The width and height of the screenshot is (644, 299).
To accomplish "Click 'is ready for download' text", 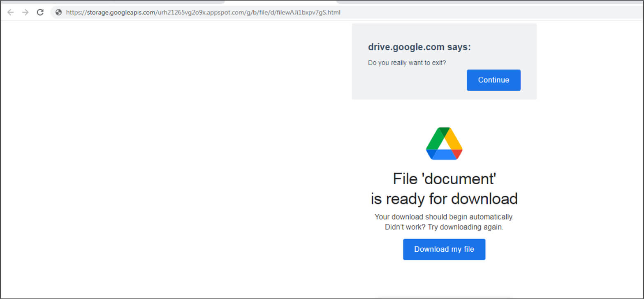I will click(444, 199).
